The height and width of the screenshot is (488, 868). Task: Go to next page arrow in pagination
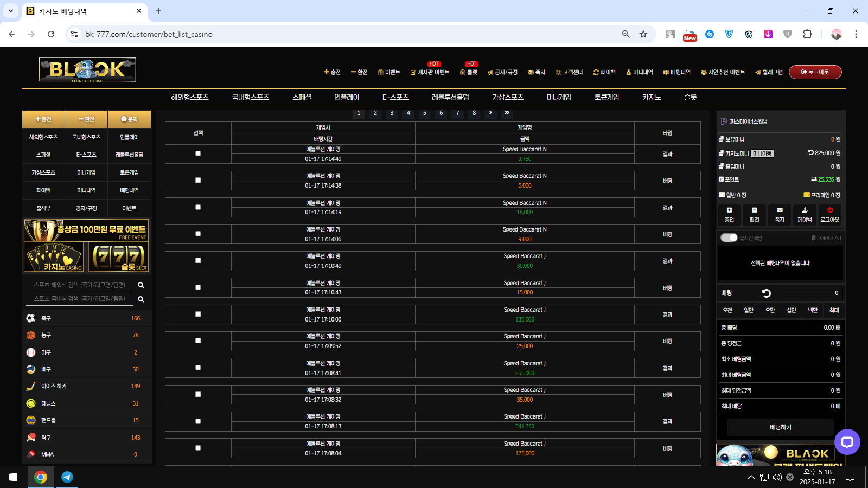[490, 113]
